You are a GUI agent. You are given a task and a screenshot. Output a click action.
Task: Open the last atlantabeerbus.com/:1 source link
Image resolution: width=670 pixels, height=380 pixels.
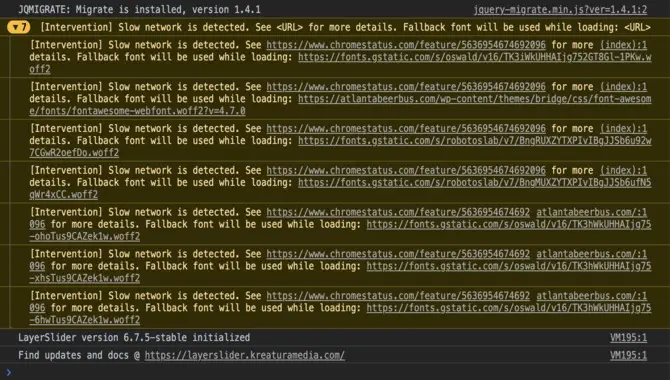[x=591, y=296]
